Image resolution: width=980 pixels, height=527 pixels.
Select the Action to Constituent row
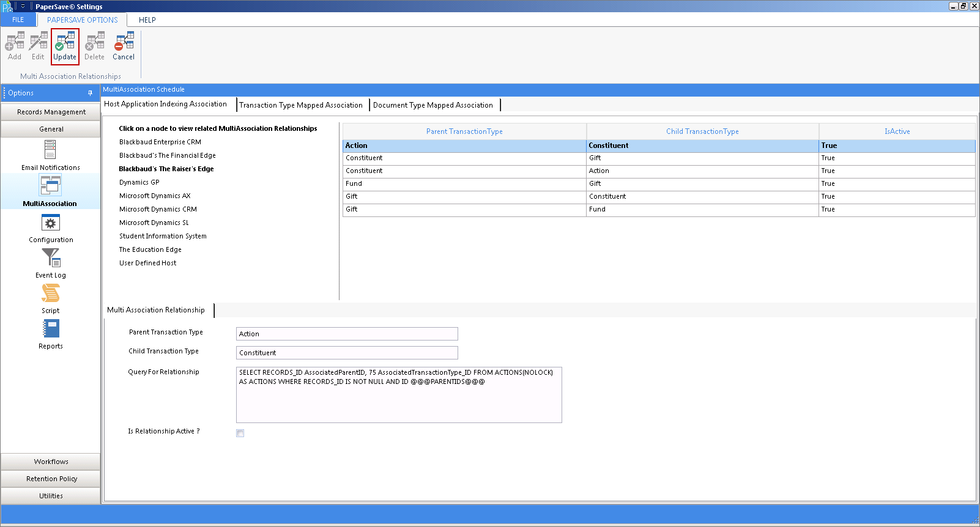[x=659, y=146]
